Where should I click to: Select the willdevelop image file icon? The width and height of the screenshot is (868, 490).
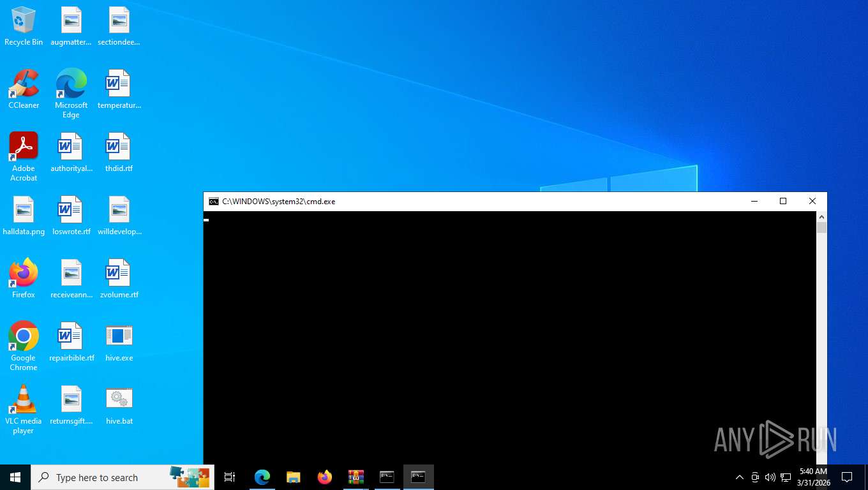[119, 216]
